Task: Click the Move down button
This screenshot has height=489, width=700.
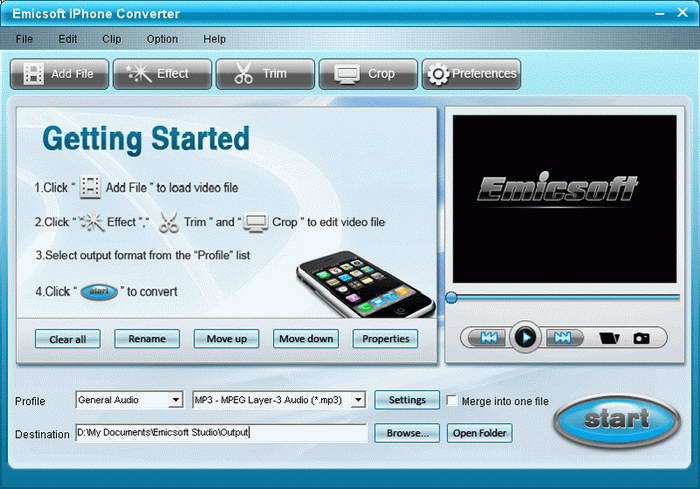Action: pos(306,339)
